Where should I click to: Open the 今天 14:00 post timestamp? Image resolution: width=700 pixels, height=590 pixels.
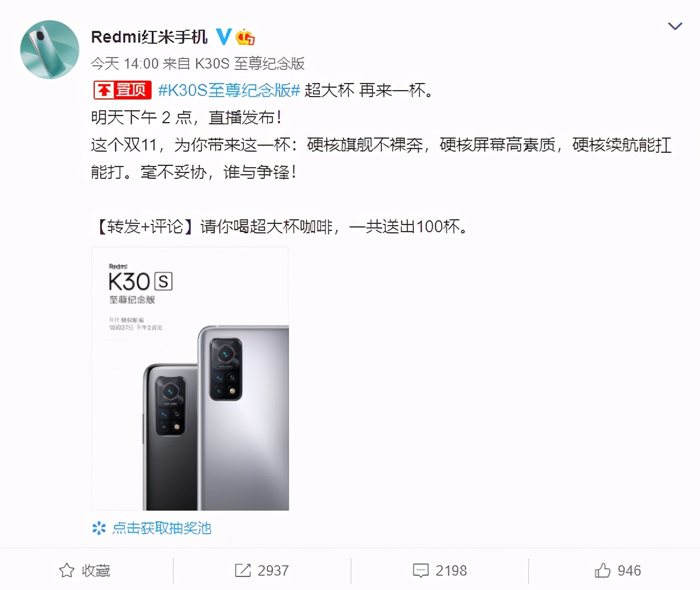[x=124, y=64]
